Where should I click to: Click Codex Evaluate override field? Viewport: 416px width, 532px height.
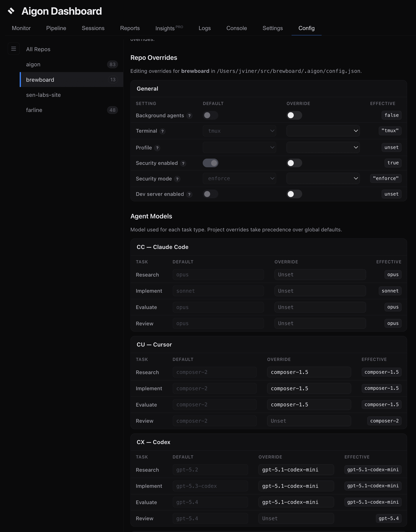(296, 502)
